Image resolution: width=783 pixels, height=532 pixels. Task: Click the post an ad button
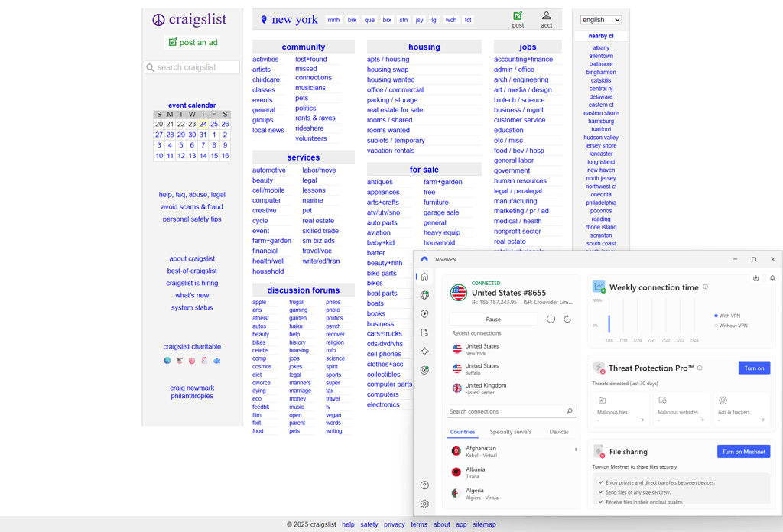pos(193,42)
